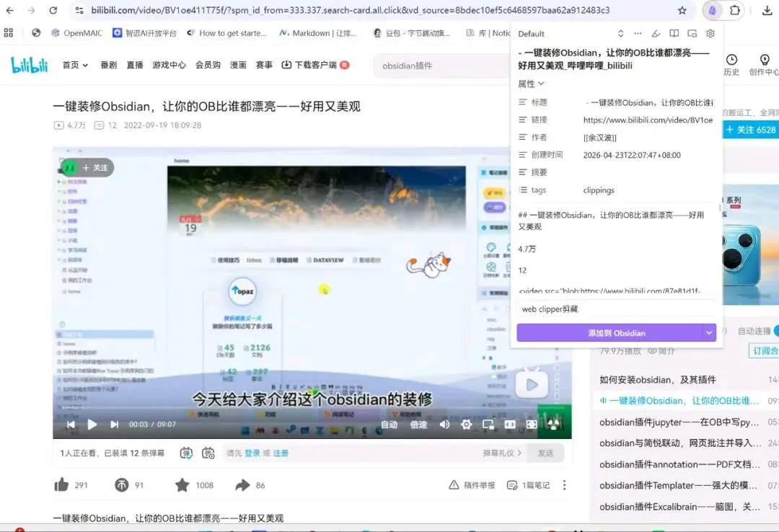Share the video with arrow icon

[242, 485]
